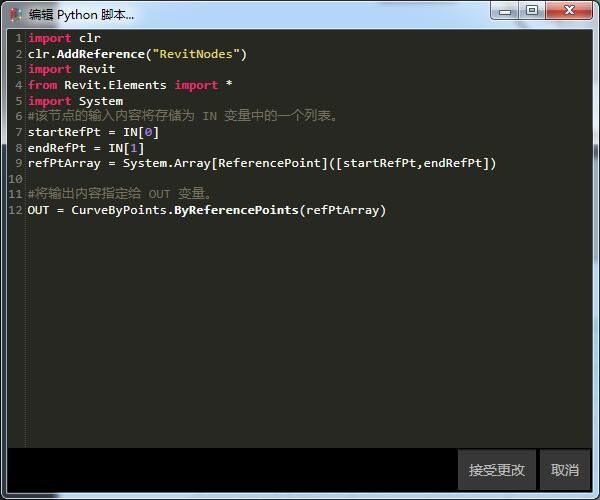Viewport: 600px width, 500px height.
Task: Click 'OUT' variable on line 12
Action: pyautogui.click(x=38, y=210)
